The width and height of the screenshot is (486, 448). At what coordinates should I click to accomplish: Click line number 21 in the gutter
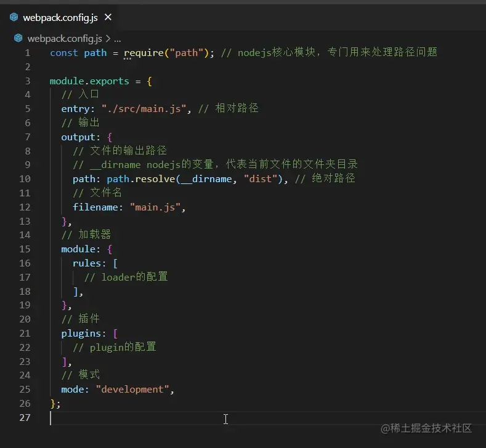(25, 333)
